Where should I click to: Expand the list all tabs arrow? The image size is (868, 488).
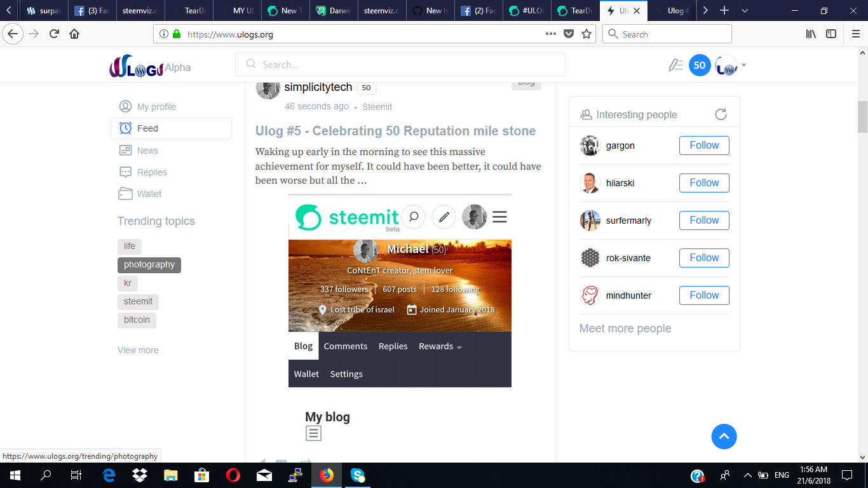745,11
